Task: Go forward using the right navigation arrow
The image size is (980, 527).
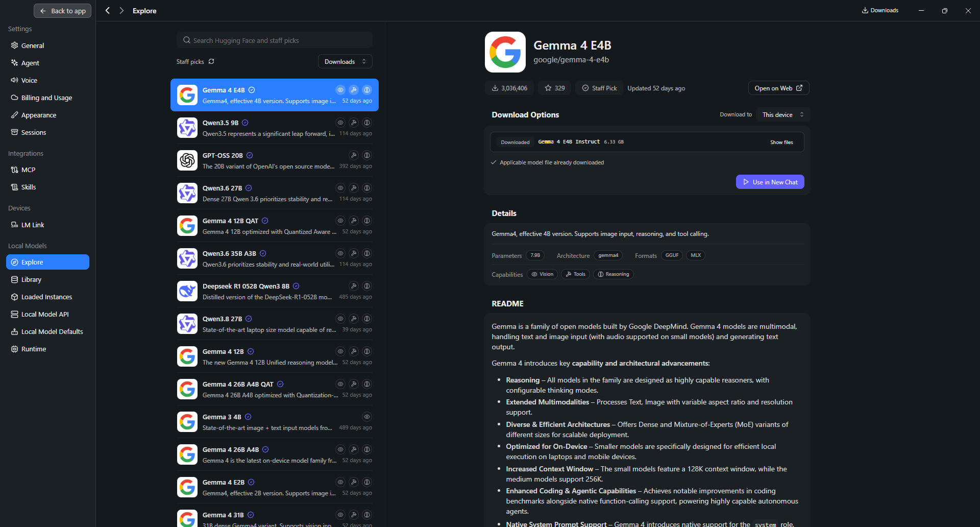Action: click(121, 11)
